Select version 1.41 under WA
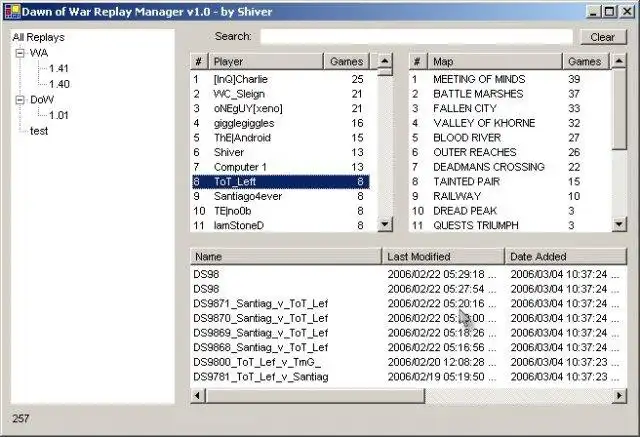This screenshot has width=640, height=437. (x=59, y=69)
